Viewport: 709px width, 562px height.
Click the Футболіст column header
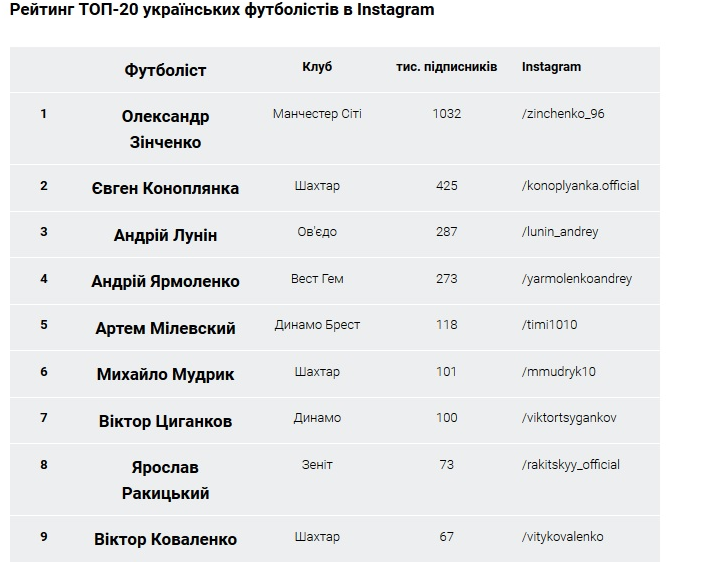tap(166, 70)
